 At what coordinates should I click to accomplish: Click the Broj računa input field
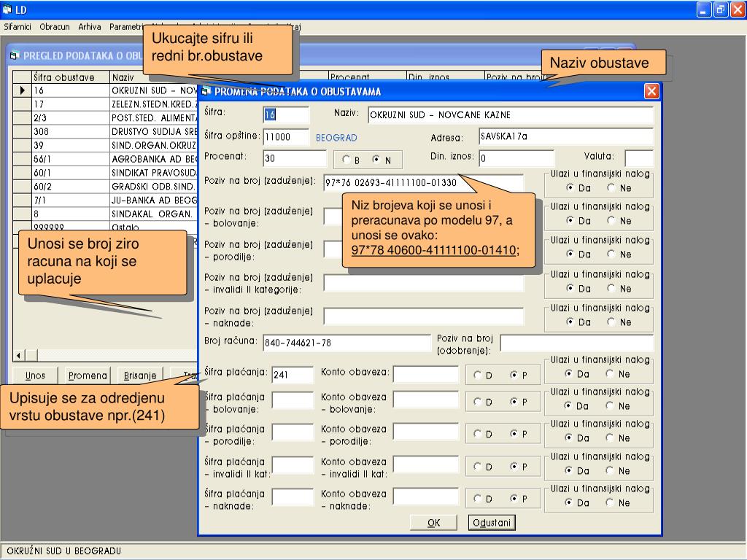(x=346, y=343)
